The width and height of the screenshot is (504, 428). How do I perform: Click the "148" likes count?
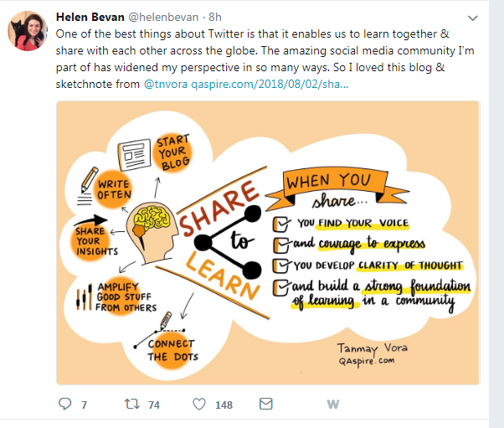224,405
